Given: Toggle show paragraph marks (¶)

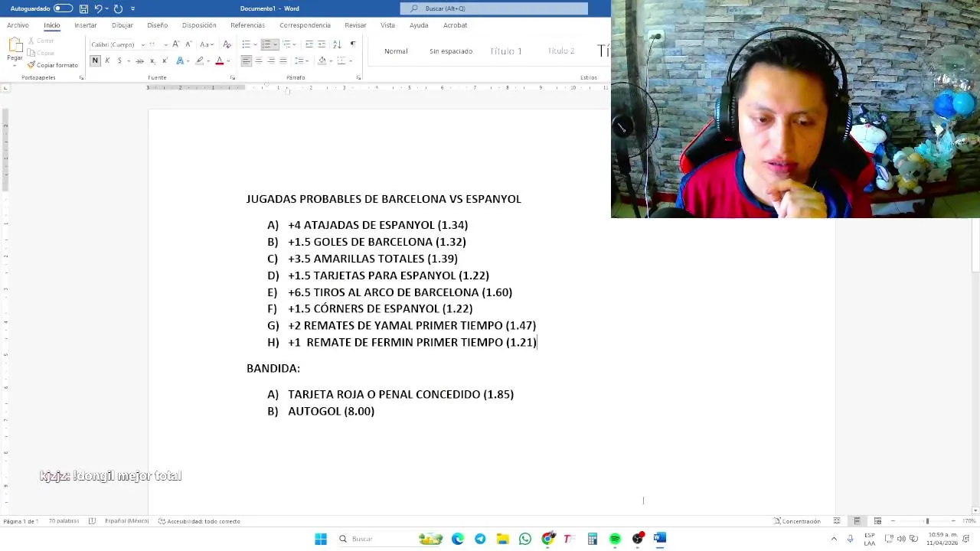Looking at the screenshot, I should 352,44.
